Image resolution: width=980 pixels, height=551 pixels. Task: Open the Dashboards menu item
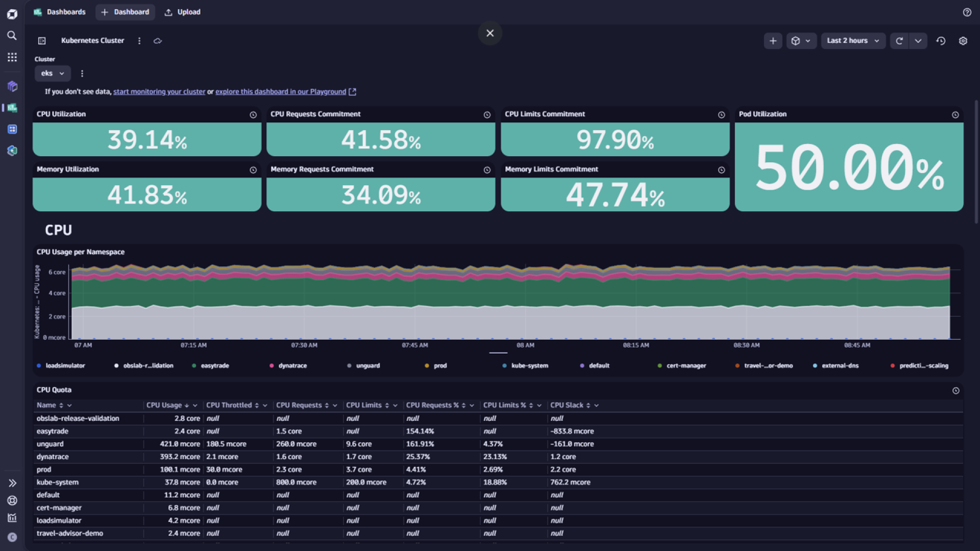[59, 12]
